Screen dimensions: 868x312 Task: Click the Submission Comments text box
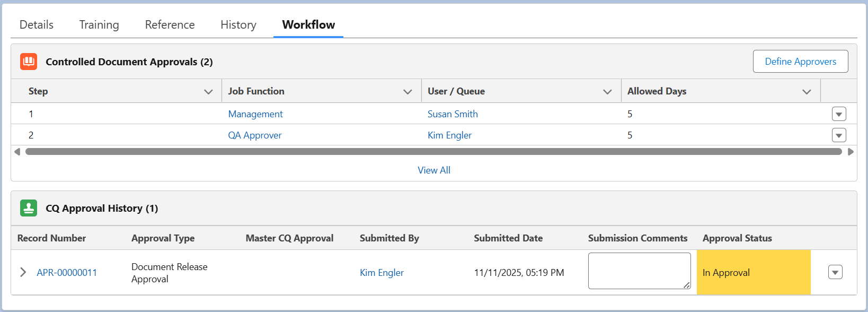point(639,271)
